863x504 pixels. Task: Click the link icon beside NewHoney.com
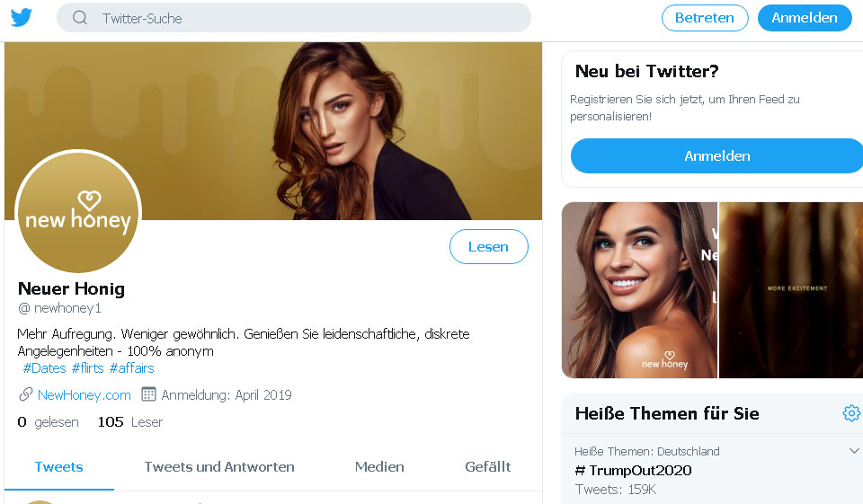(25, 394)
